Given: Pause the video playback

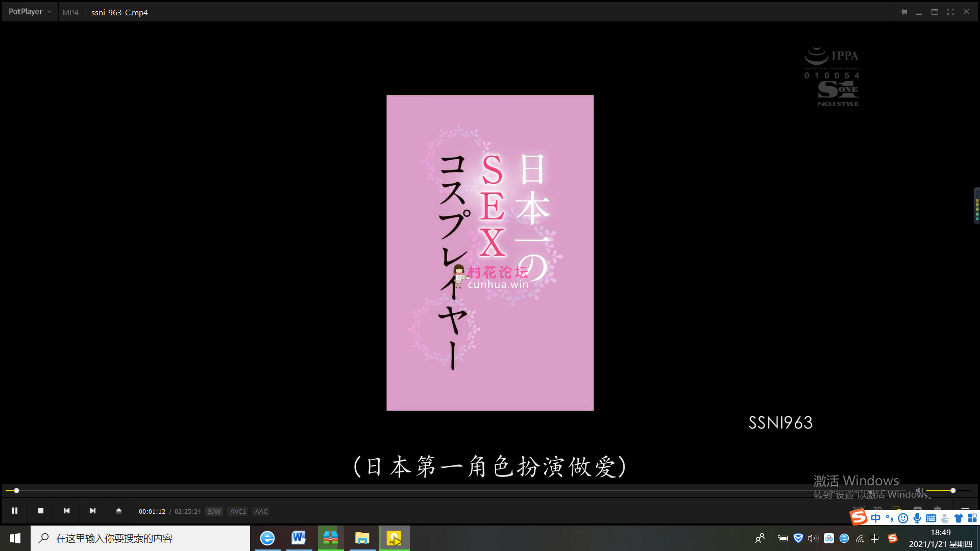Looking at the screenshot, I should (15, 511).
